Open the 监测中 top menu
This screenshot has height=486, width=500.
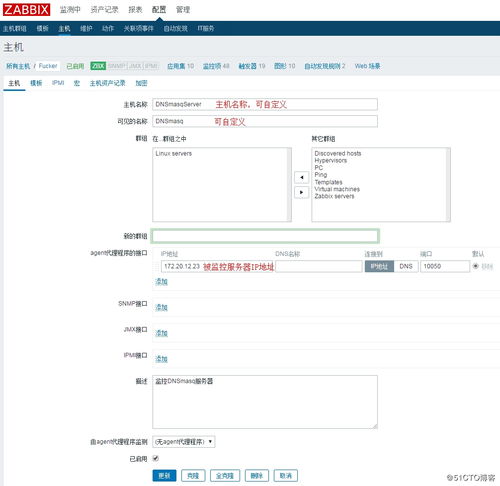pos(70,10)
